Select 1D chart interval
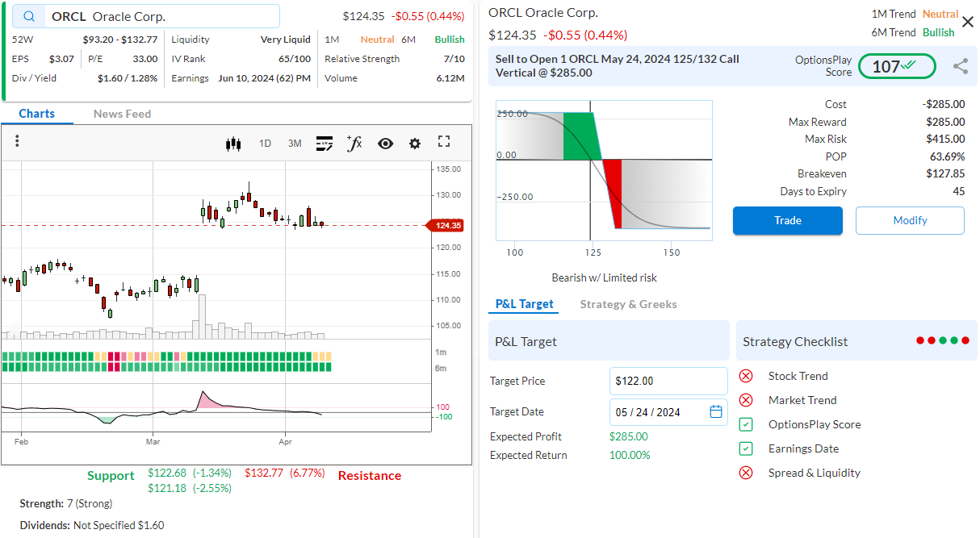The height and width of the screenshot is (538, 980). [265, 144]
